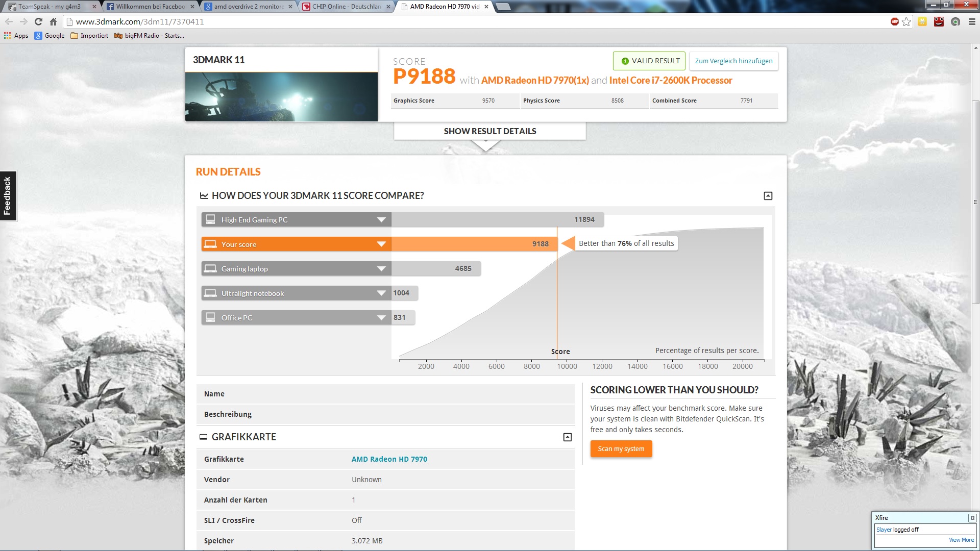The image size is (980, 551).
Task: Click View More in Xfire popup
Action: point(961,540)
